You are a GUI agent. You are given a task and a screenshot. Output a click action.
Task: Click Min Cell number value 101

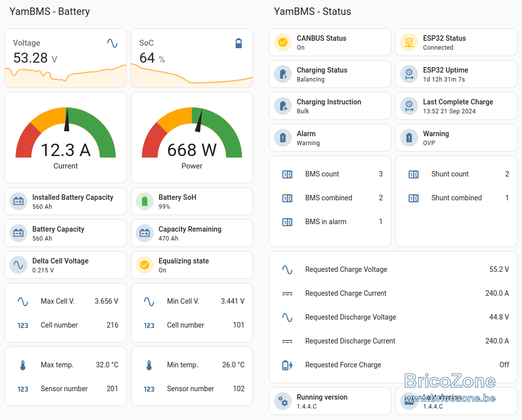238,325
